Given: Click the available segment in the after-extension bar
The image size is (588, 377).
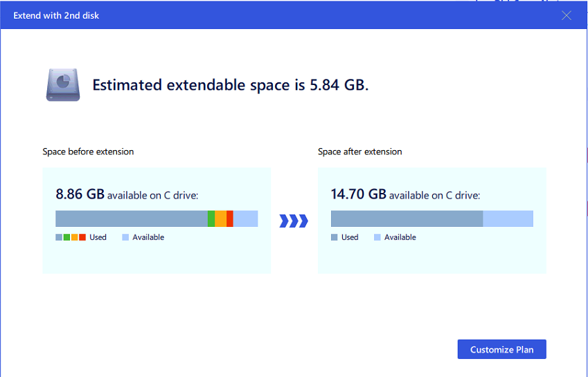Looking at the screenshot, I should 508,219.
